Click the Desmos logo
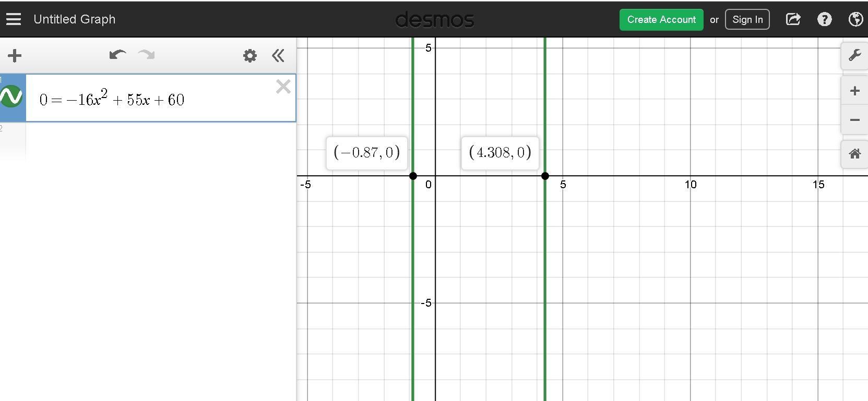Viewport: 868px width, 401px height. pyautogui.click(x=435, y=20)
